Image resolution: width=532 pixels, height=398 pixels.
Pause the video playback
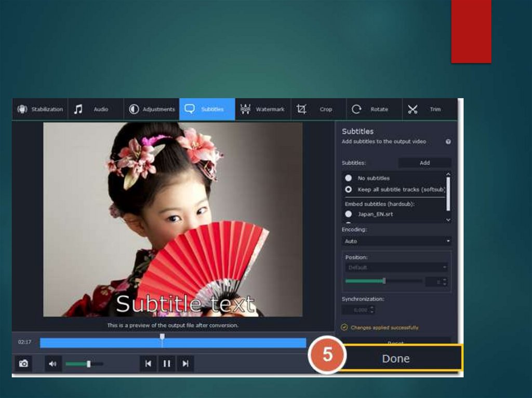click(167, 364)
